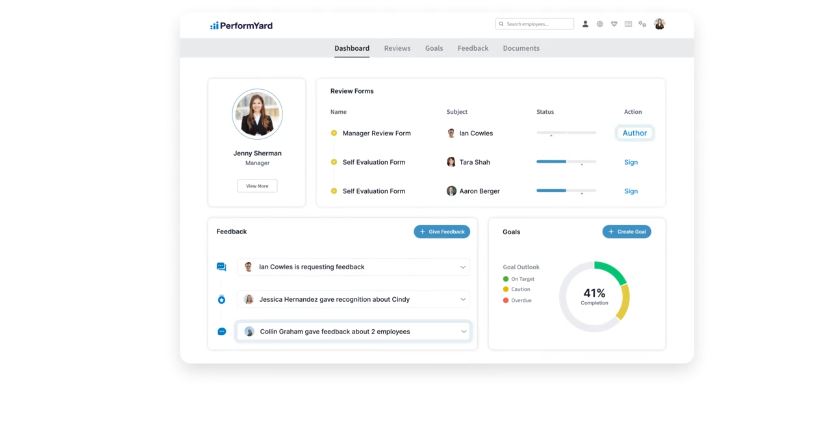This screenshot has width=830, height=433.
Task: Open the settings gears icon in header
Action: [x=642, y=24]
